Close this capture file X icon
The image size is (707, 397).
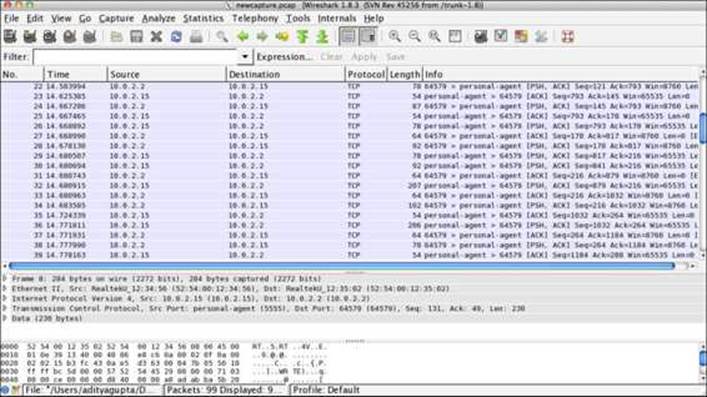tap(156, 37)
